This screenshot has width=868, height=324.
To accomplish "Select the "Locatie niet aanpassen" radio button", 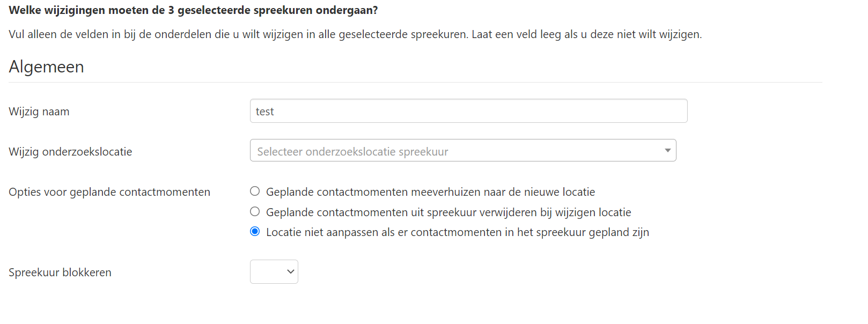I will pyautogui.click(x=255, y=232).
